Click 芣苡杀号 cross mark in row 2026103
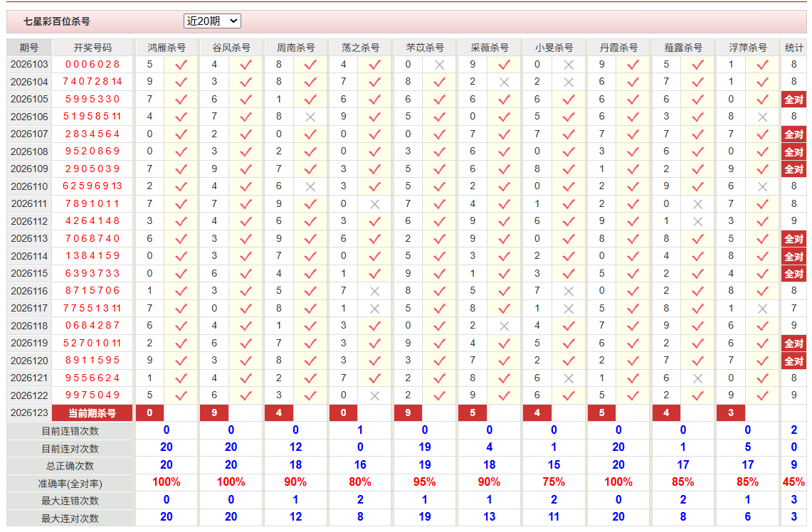The width and height of the screenshot is (812, 532). 439,65
